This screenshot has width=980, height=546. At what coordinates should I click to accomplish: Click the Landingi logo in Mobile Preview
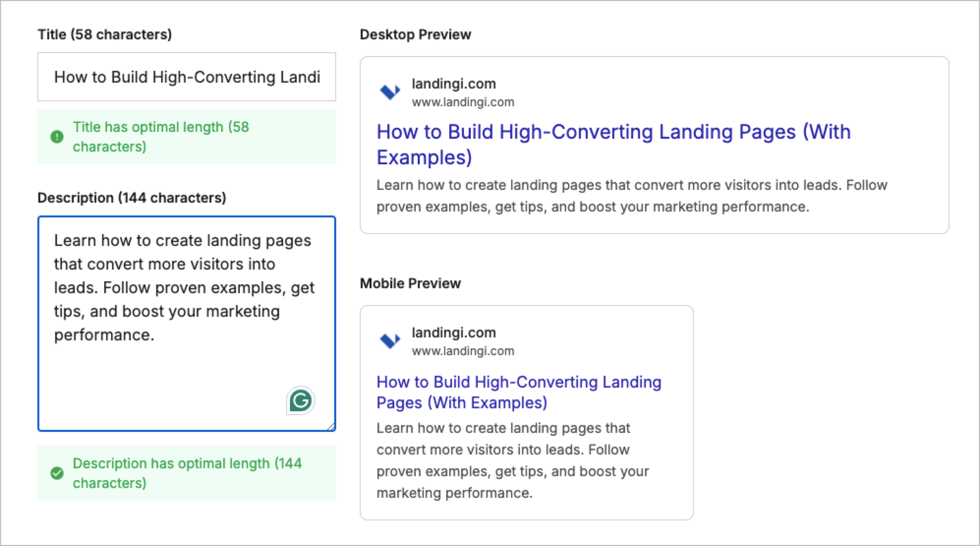(x=390, y=340)
